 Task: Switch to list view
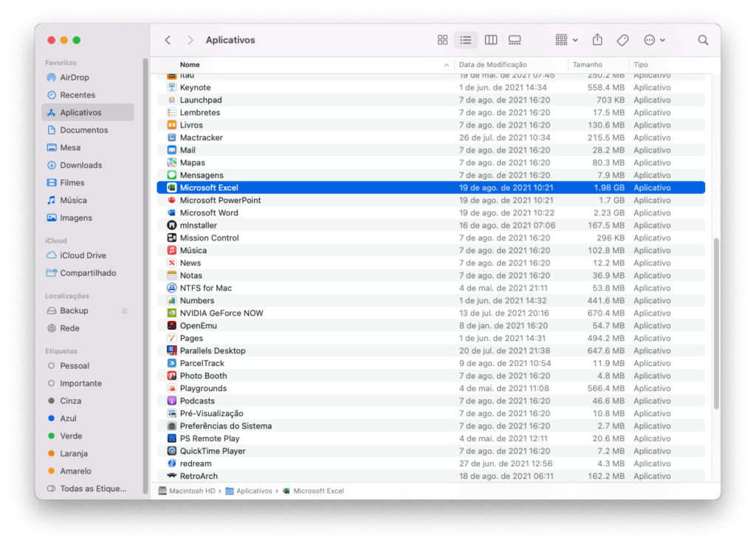466,40
